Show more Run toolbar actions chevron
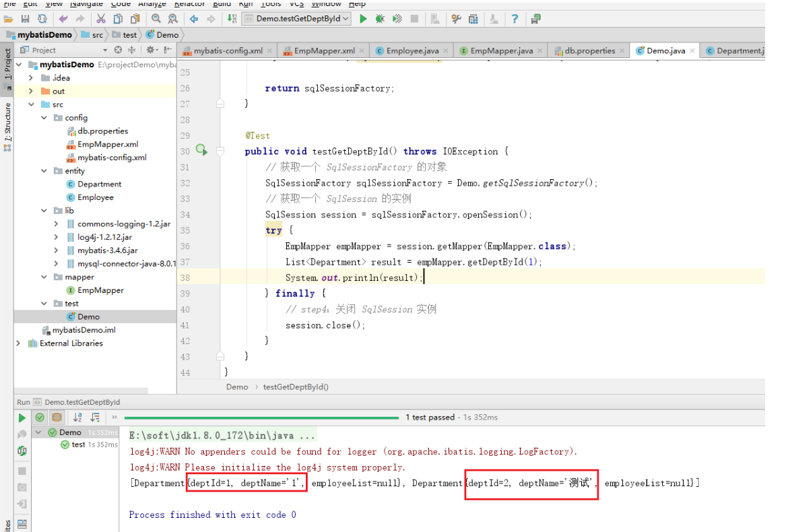Viewport: 786px width, 532px height. pos(114,417)
